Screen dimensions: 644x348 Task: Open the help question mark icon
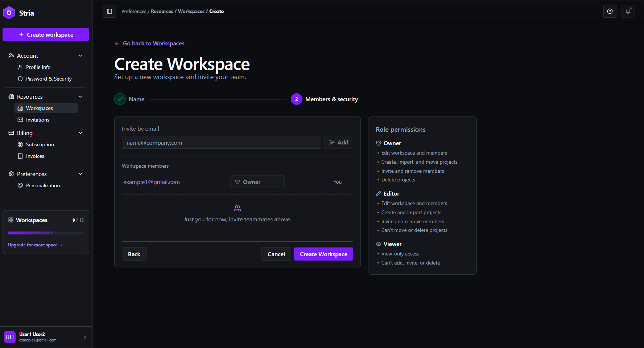tap(610, 11)
